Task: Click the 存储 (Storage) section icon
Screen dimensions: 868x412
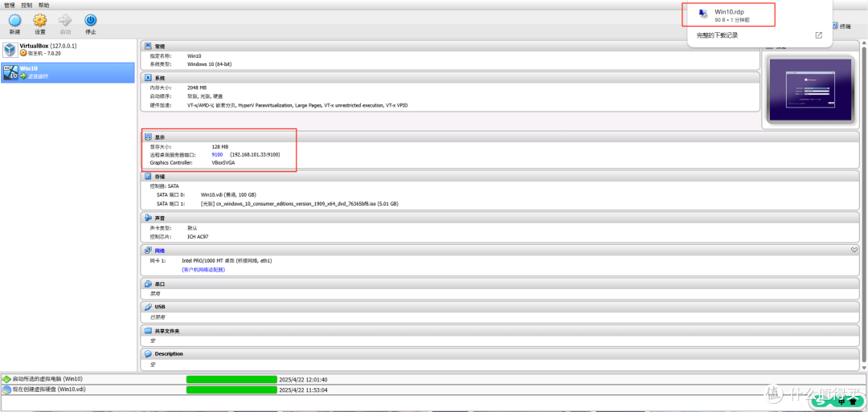Action: pos(148,177)
